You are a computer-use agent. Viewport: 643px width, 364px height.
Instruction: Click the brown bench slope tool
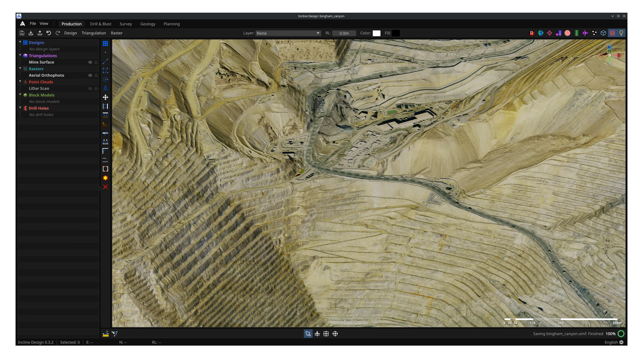pyautogui.click(x=105, y=124)
